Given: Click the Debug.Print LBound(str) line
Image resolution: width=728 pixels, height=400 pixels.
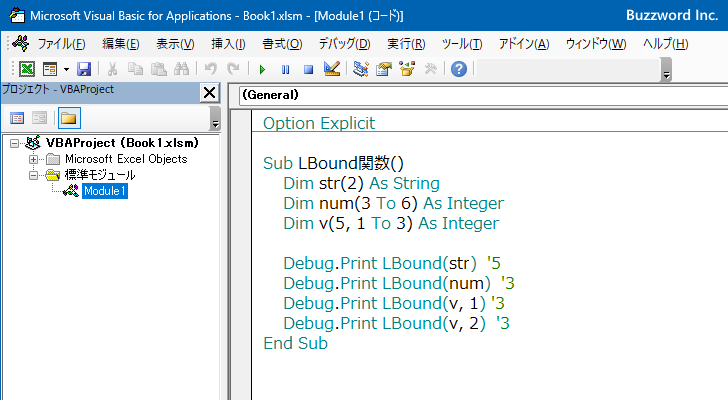Looking at the screenshot, I should (392, 263).
